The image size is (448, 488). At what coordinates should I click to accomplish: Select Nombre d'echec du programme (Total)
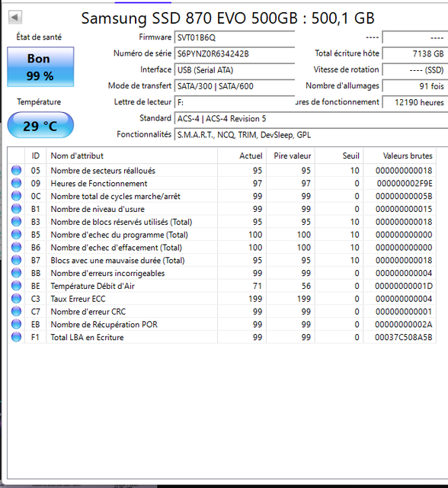(120, 235)
